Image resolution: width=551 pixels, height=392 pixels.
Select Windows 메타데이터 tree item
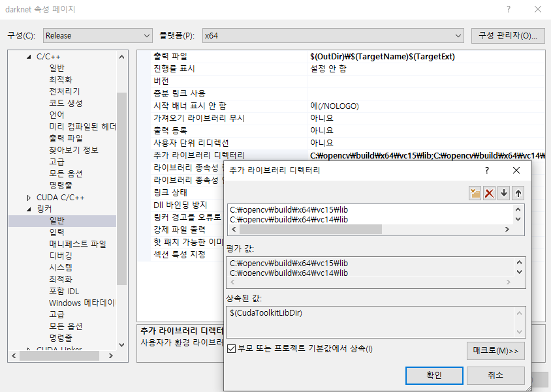coord(82,303)
